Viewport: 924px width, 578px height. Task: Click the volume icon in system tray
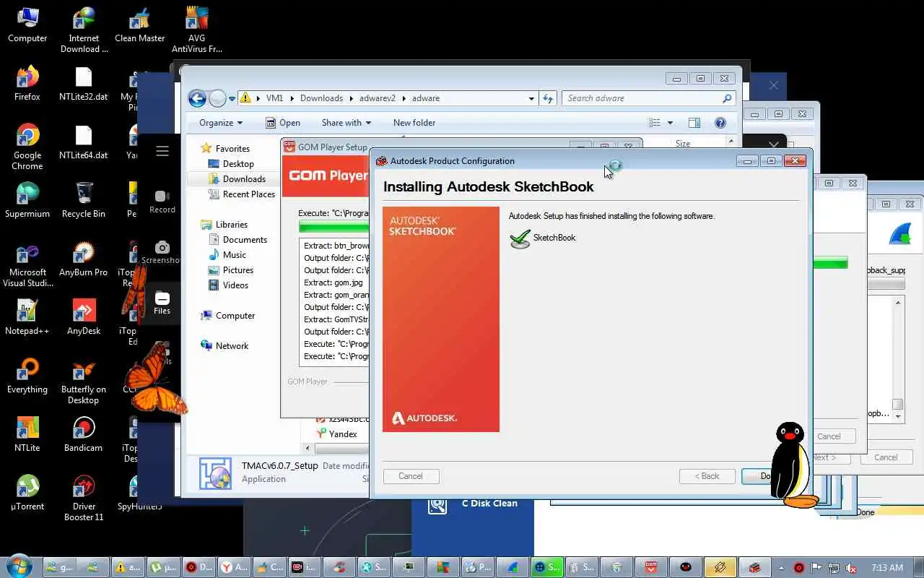pyautogui.click(x=850, y=568)
